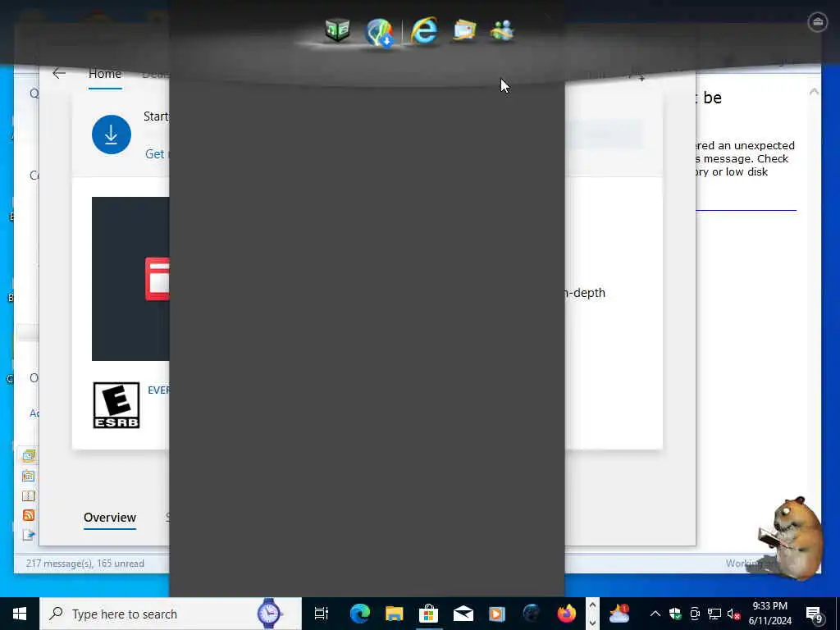This screenshot has width=840, height=630.
Task: Select the Home tab in the Store window
Action: click(105, 74)
